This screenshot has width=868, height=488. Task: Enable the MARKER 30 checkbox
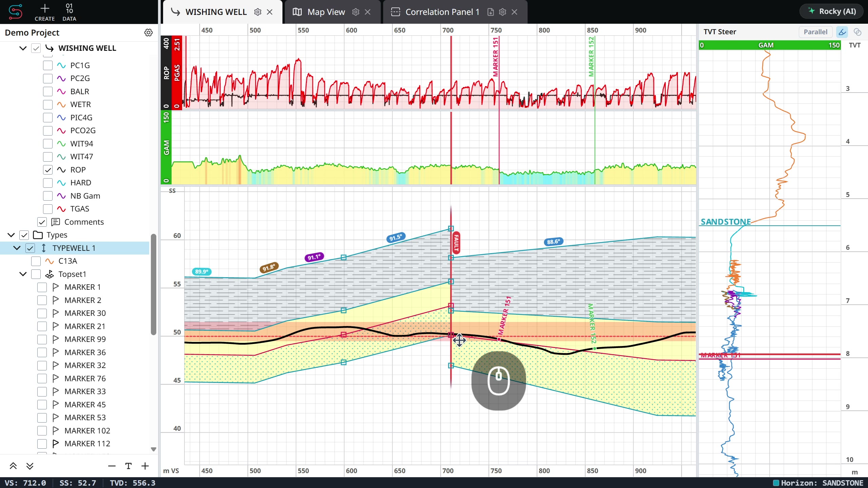click(42, 313)
